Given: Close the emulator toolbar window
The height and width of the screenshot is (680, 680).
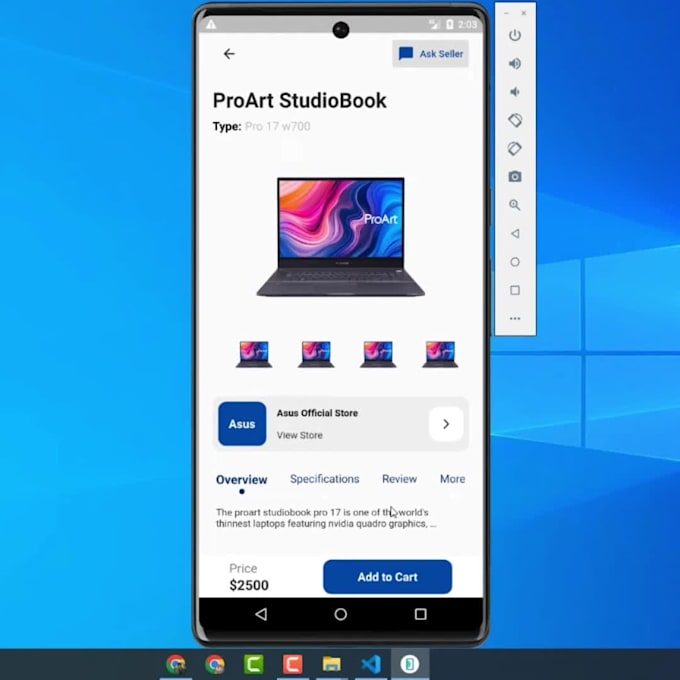Looking at the screenshot, I should (x=524, y=13).
